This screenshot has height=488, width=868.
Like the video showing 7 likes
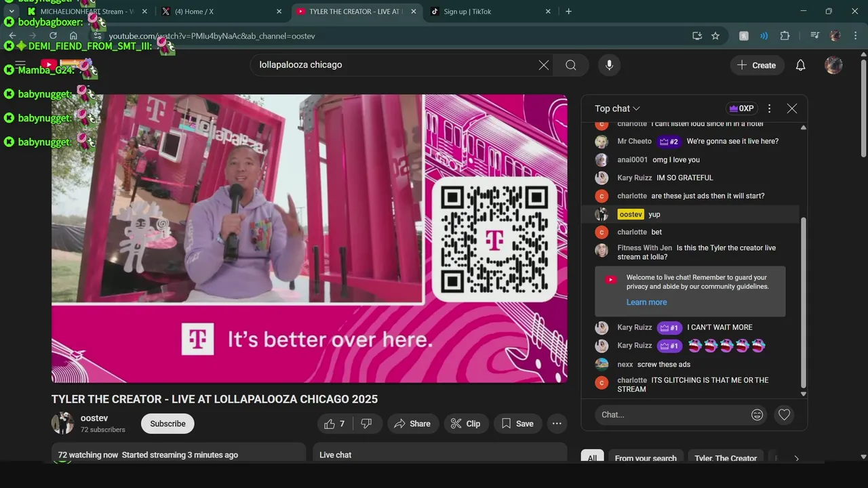(x=336, y=424)
